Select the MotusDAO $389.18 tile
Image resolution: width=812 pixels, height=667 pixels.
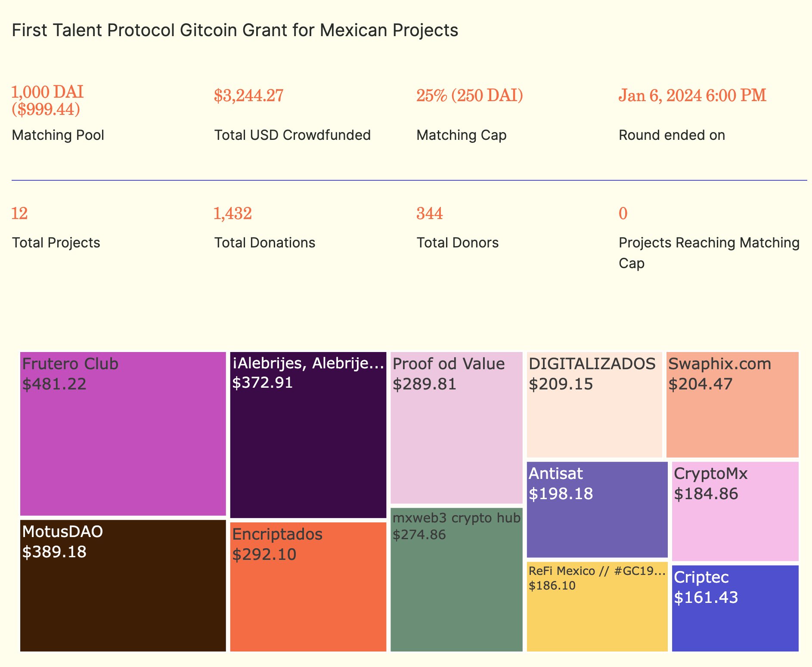pyautogui.click(x=123, y=585)
